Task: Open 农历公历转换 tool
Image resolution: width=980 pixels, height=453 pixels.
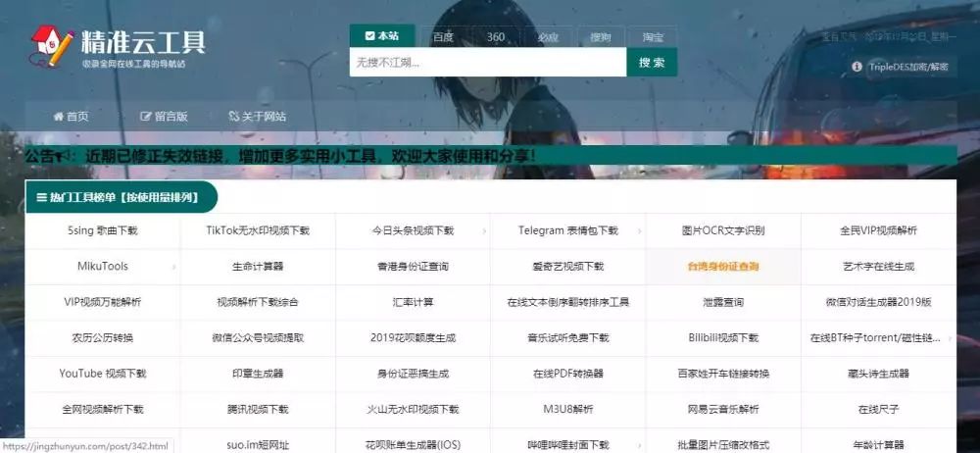Action: (x=103, y=338)
